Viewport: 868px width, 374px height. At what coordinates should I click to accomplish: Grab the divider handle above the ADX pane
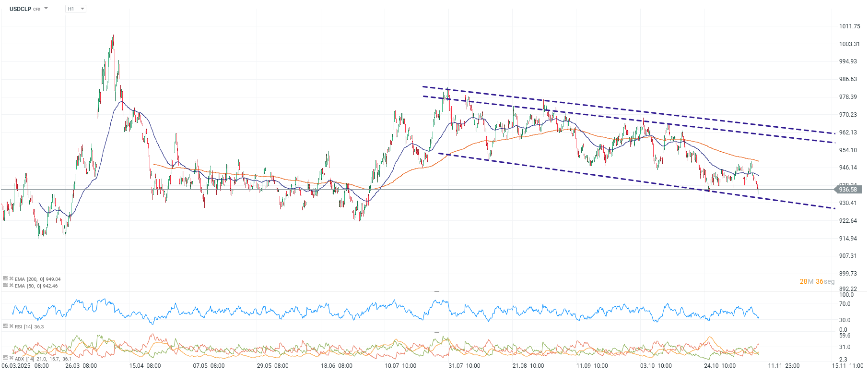pos(437,332)
